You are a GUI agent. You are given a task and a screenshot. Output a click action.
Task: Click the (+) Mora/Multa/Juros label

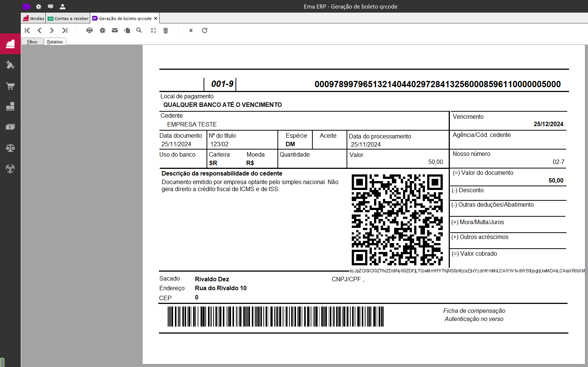click(477, 222)
